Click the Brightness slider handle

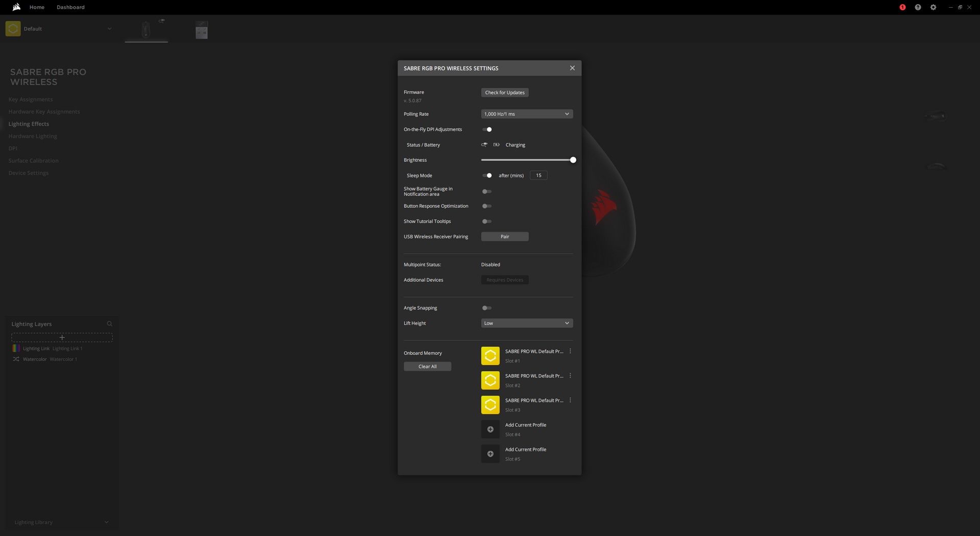click(x=573, y=160)
